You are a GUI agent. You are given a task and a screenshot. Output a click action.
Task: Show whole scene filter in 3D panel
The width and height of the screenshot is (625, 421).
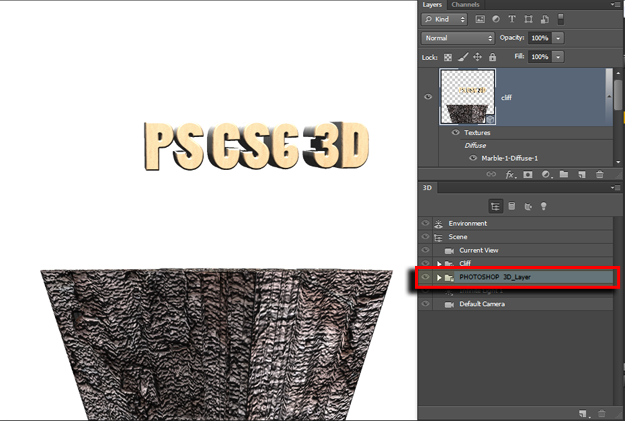pos(495,206)
